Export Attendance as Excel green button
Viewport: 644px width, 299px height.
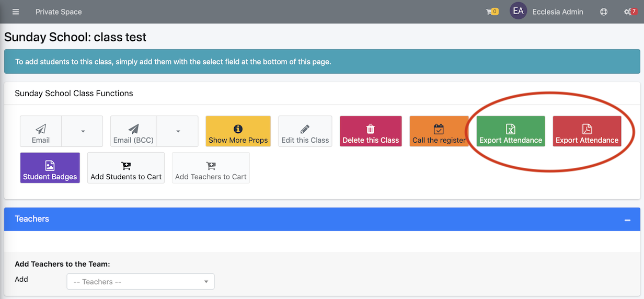point(511,131)
